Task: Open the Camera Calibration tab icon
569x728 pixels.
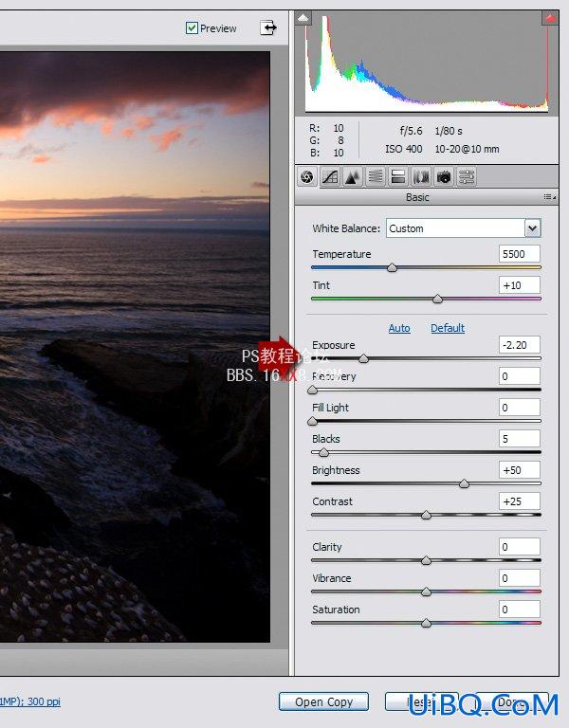Action: click(444, 177)
